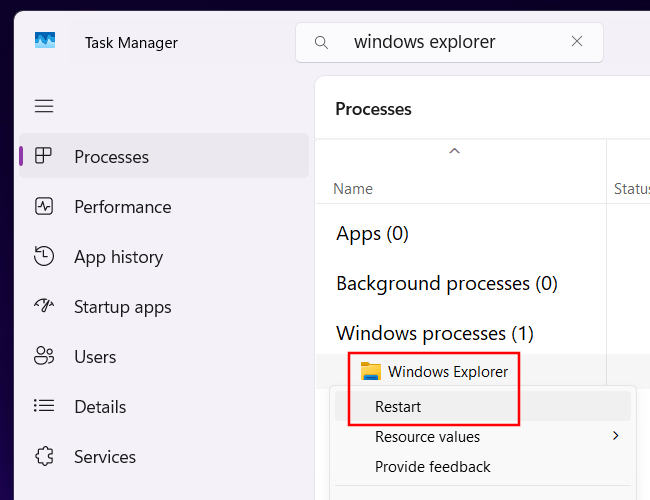Image resolution: width=650 pixels, height=500 pixels.
Task: Click the Windows Explorer folder icon
Action: [371, 371]
